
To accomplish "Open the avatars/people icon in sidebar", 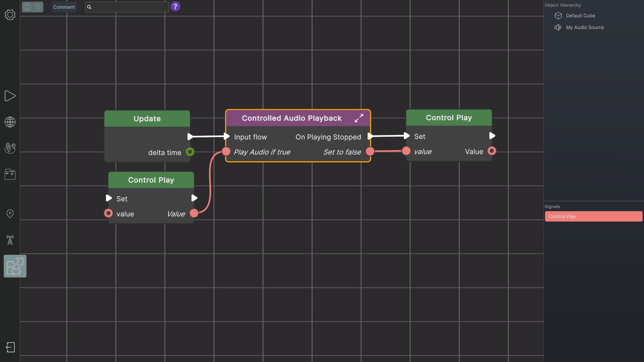I will pyautogui.click(x=10, y=148).
